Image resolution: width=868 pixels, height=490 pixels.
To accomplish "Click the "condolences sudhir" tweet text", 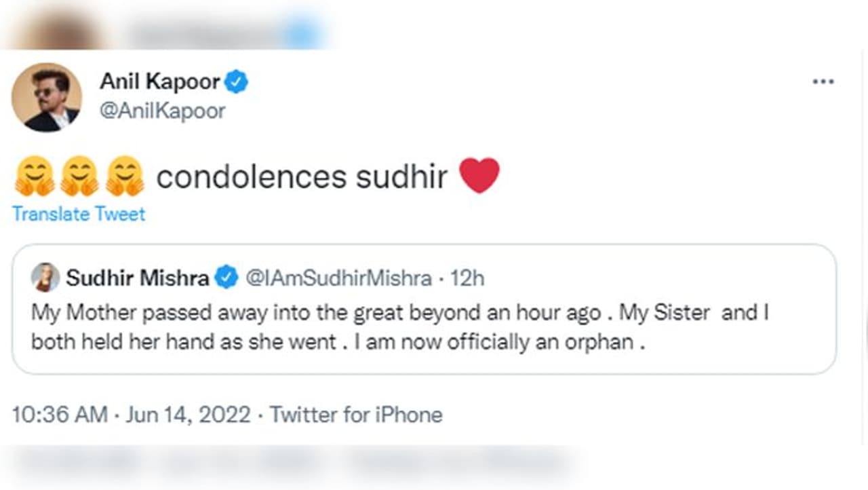I will click(x=302, y=177).
